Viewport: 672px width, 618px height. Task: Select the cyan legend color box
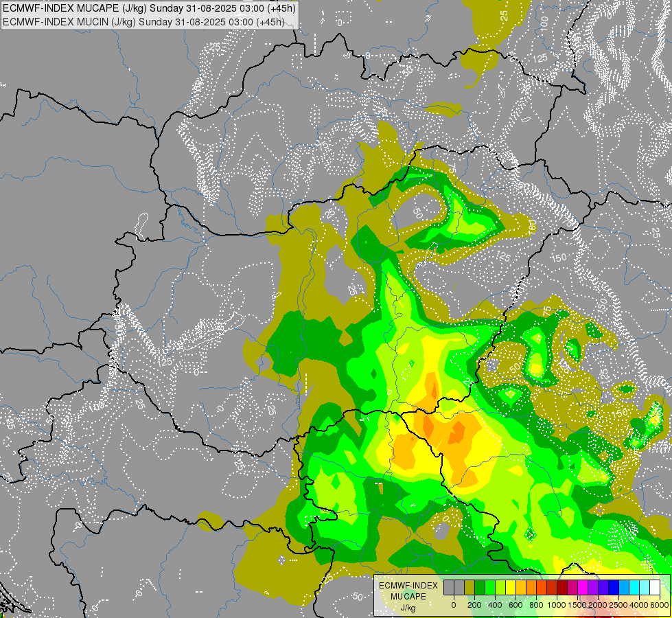[635, 588]
